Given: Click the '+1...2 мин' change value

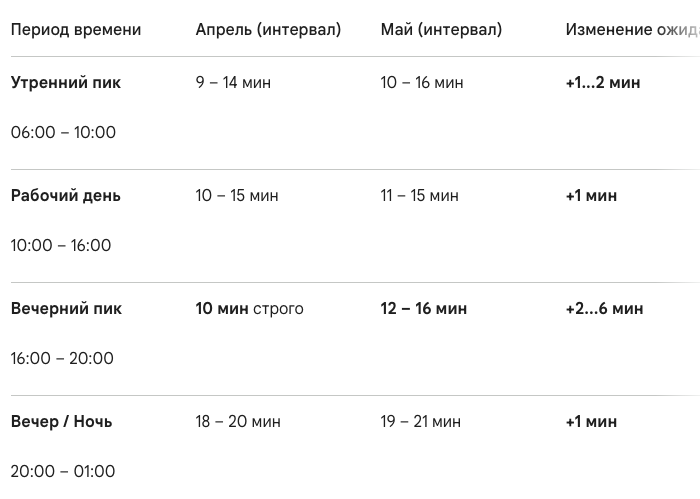Looking at the screenshot, I should pyautogui.click(x=603, y=83).
